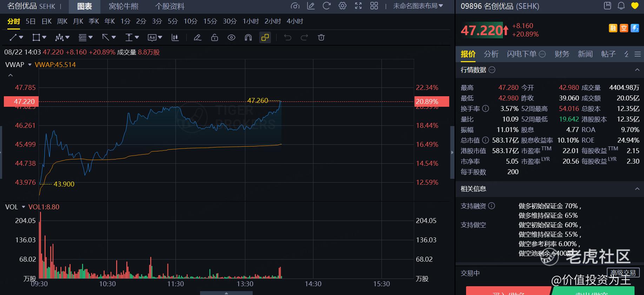The image size is (644, 295).
Task: Collapse the 相关信息 section
Action: (x=637, y=189)
